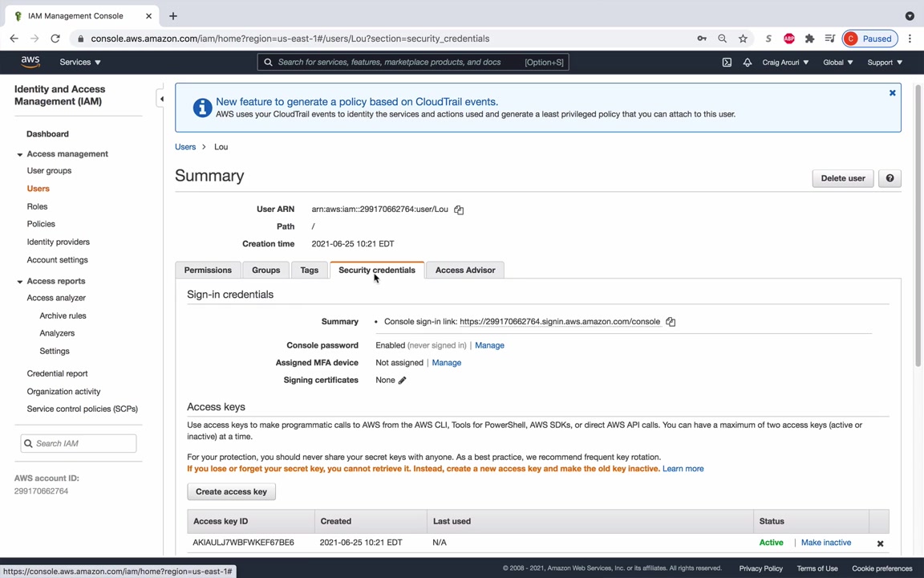
Task: Open Account settings in the sidebar
Action: 57,259
